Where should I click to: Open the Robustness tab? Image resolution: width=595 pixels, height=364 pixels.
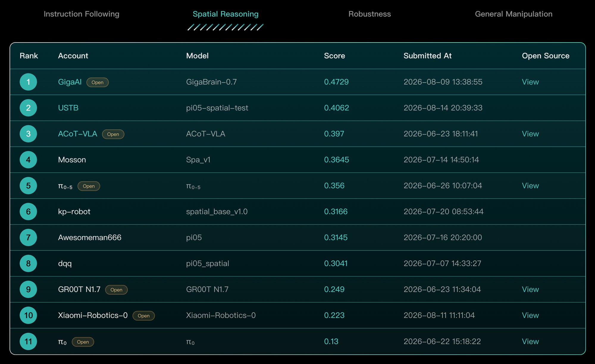[x=369, y=14]
